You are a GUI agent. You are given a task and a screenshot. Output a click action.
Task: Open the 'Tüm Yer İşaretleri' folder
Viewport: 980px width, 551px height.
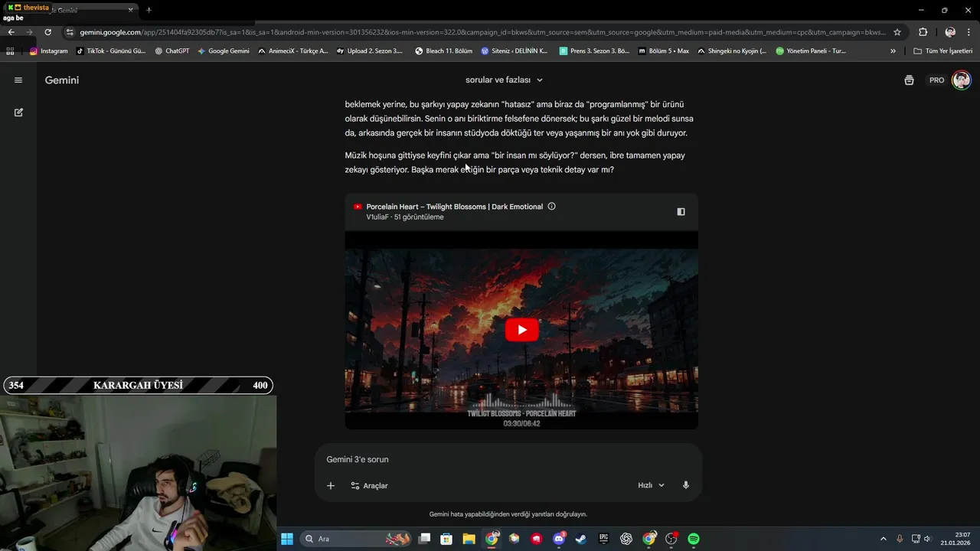(942, 51)
